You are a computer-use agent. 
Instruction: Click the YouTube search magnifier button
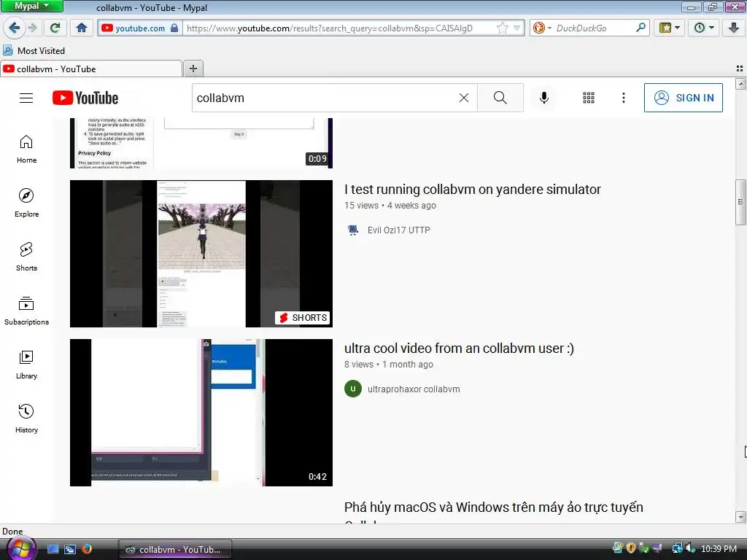point(500,98)
